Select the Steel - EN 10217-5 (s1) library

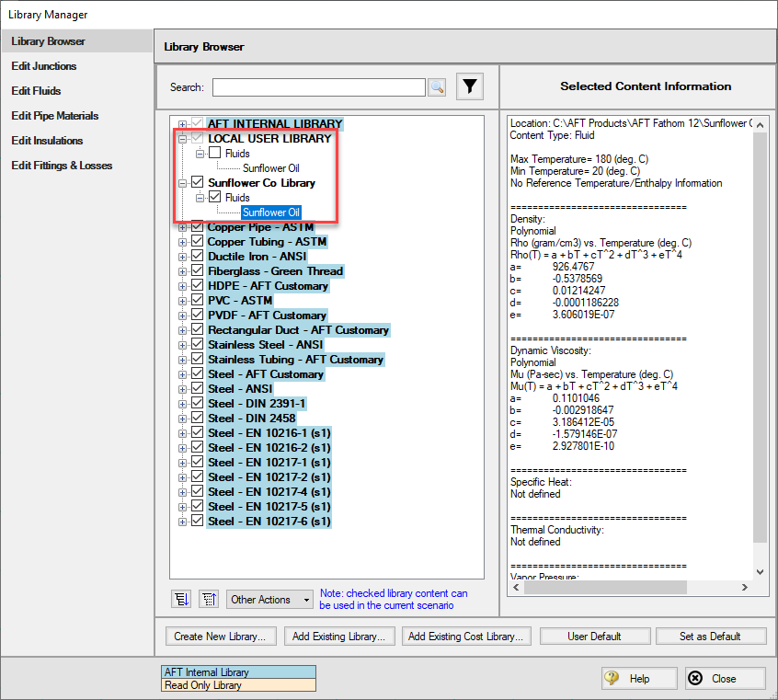click(269, 507)
